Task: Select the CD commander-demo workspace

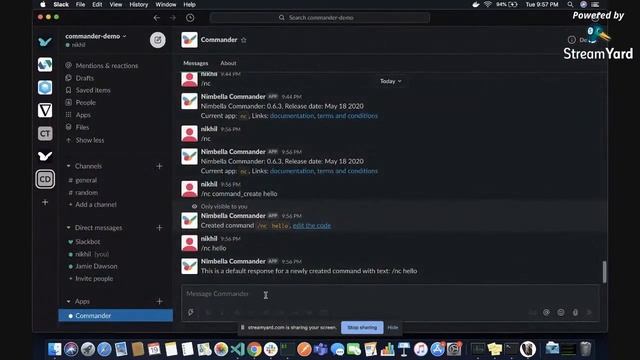Action: (45, 179)
